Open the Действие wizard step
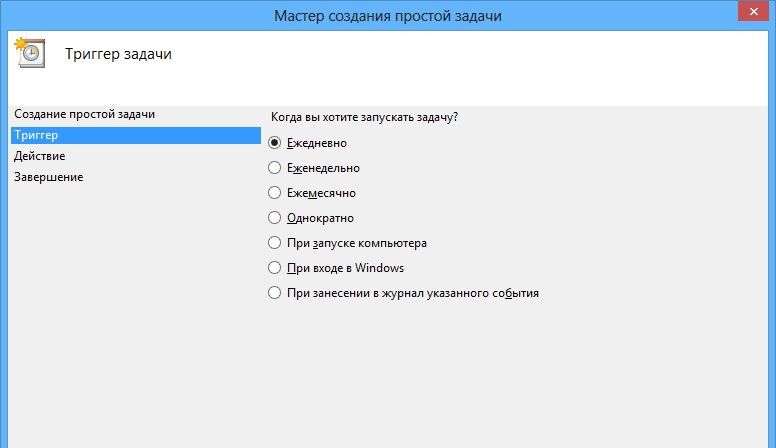 click(x=40, y=156)
